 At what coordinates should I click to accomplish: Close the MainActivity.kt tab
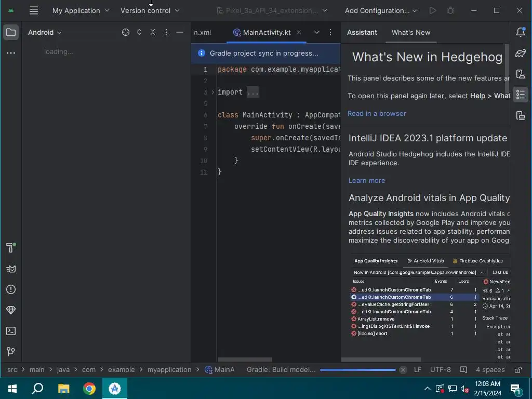pos(299,32)
